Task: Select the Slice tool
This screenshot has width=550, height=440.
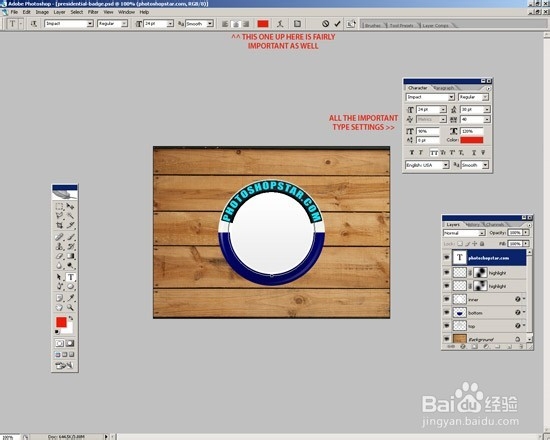Action: pyautogui.click(x=71, y=225)
